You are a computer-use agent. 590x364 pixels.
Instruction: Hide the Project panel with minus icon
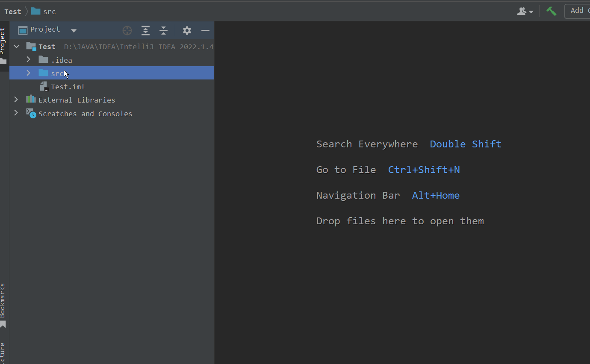click(x=205, y=30)
